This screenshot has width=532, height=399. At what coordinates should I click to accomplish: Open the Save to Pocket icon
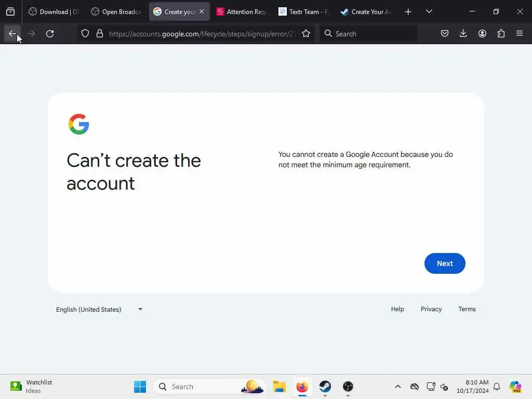(445, 34)
